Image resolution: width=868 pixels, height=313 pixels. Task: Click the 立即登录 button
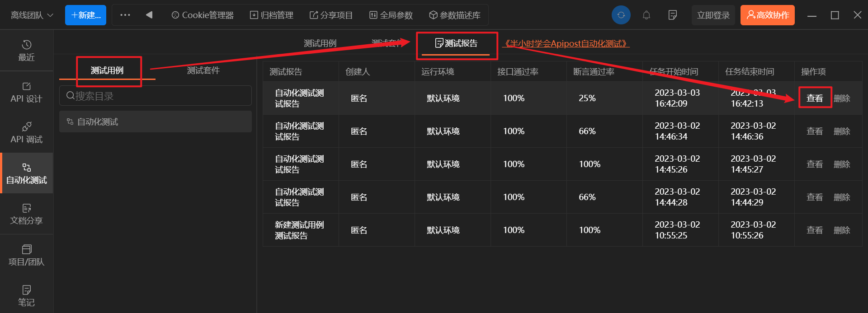[713, 15]
